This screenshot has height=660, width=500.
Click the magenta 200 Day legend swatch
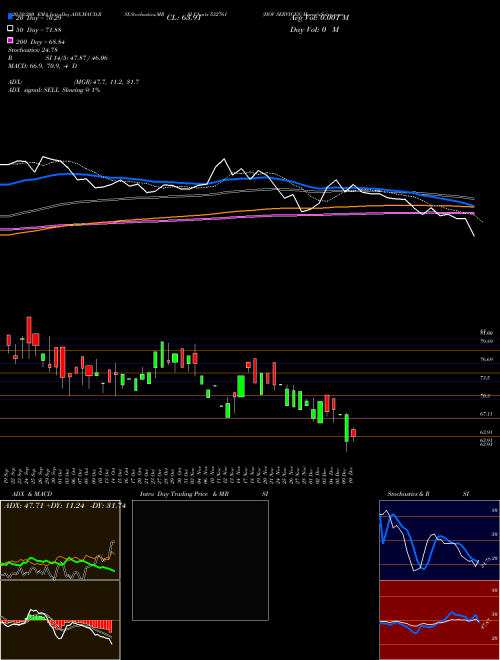(11, 41)
